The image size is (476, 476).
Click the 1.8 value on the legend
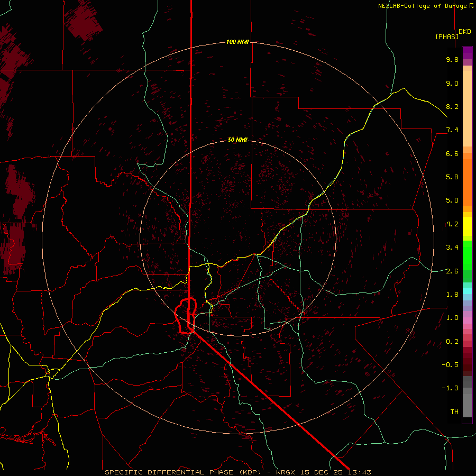coord(452,295)
